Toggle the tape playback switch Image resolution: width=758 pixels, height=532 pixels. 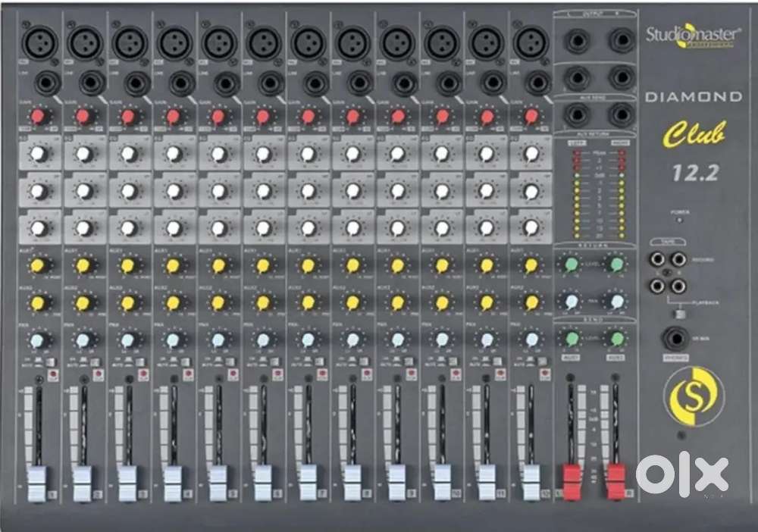(x=680, y=314)
